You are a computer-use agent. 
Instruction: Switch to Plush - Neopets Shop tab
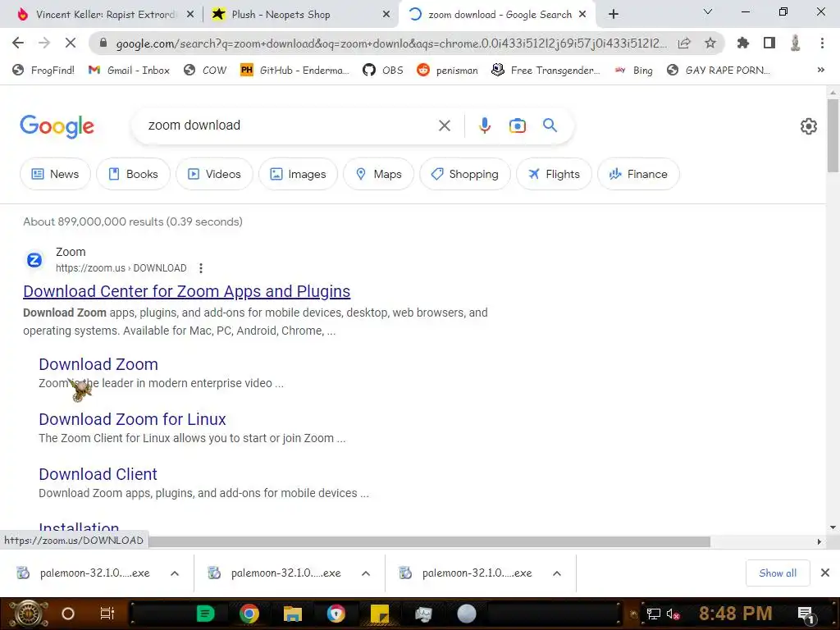(x=300, y=15)
